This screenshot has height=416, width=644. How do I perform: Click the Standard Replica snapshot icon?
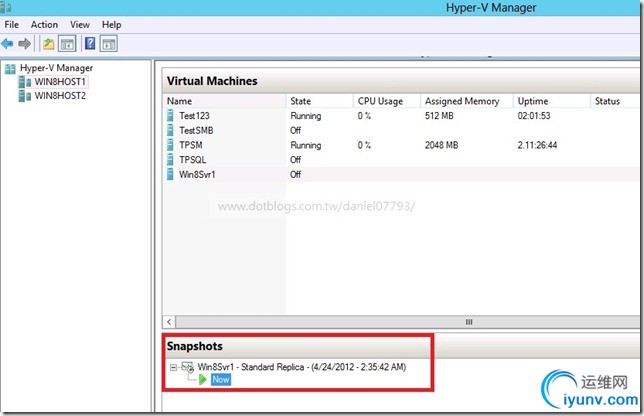[188, 367]
